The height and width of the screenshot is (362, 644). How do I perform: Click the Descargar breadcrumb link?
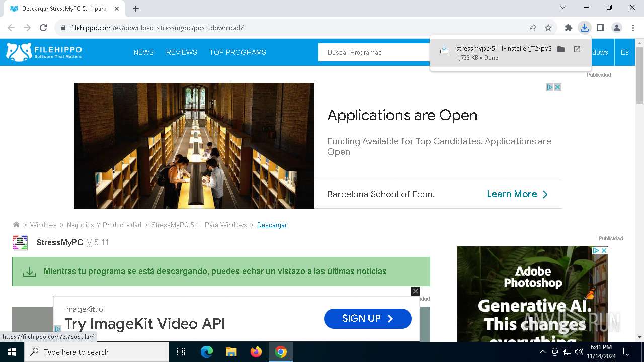[x=272, y=225]
